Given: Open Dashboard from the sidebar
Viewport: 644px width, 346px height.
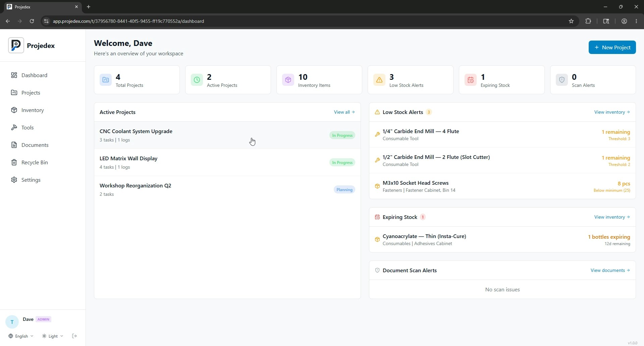Looking at the screenshot, I should (43, 75).
